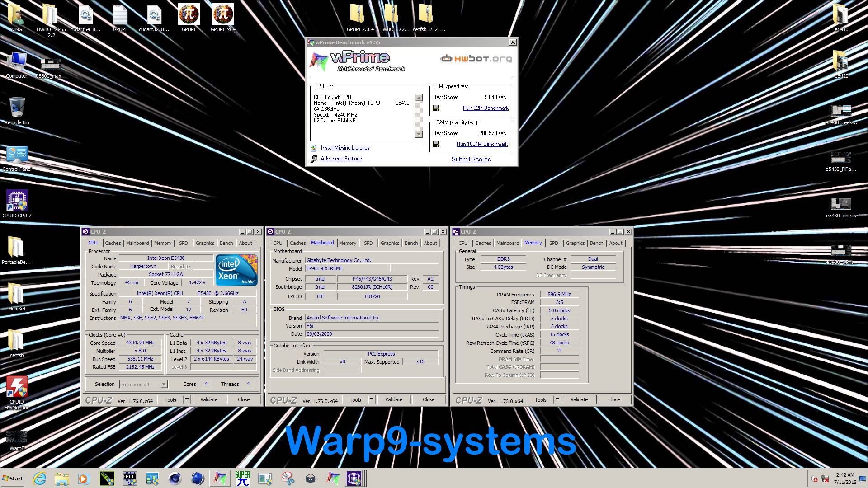Click the BIOS date field 09/03/2009
The width and height of the screenshot is (868, 488).
pyautogui.click(x=372, y=334)
